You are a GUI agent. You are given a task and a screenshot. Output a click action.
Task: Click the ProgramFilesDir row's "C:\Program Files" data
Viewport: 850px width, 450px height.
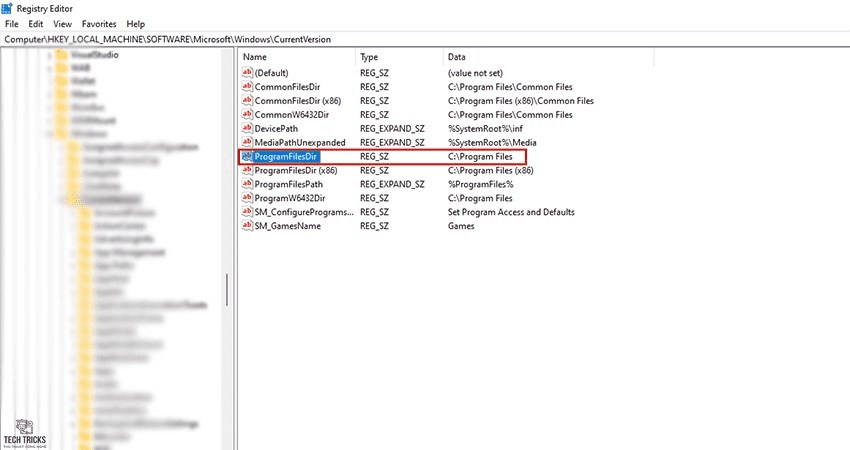coord(480,157)
